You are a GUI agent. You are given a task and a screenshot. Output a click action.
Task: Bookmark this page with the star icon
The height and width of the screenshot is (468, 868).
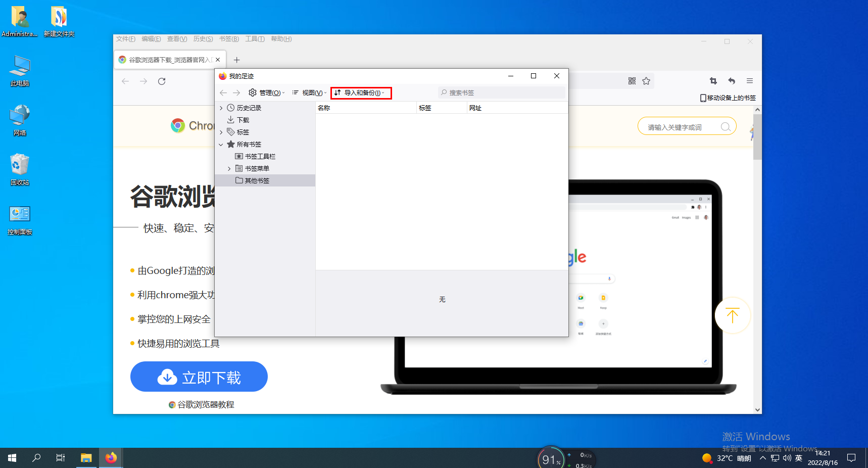point(646,81)
